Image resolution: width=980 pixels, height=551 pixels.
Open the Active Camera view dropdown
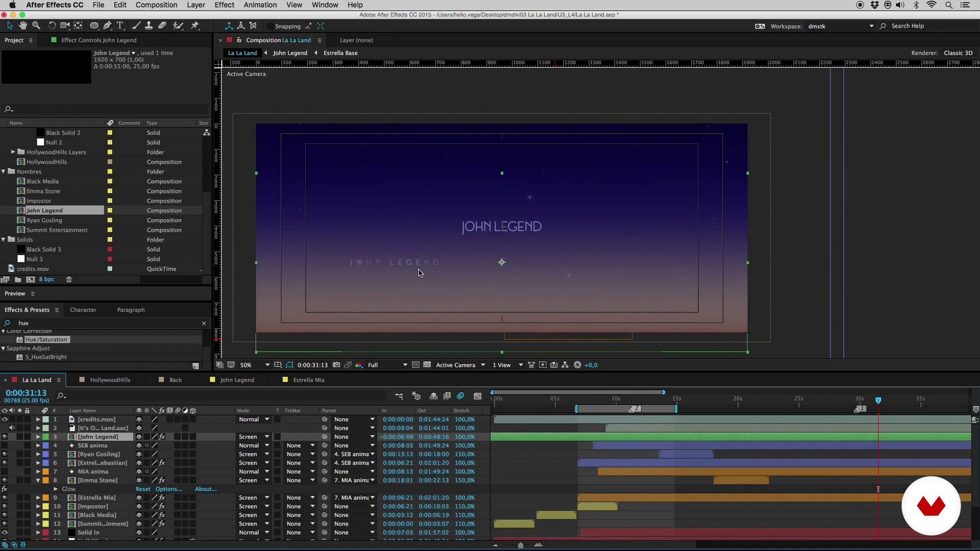(460, 365)
